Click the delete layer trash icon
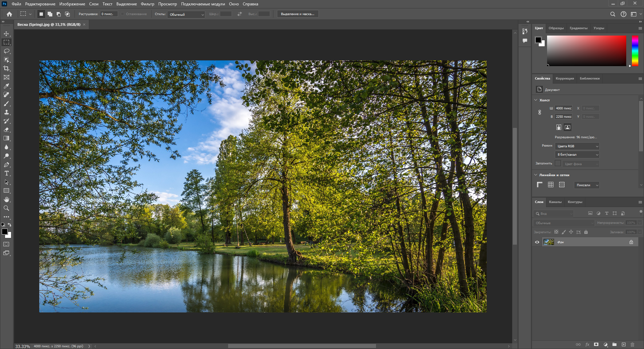 (x=632, y=345)
